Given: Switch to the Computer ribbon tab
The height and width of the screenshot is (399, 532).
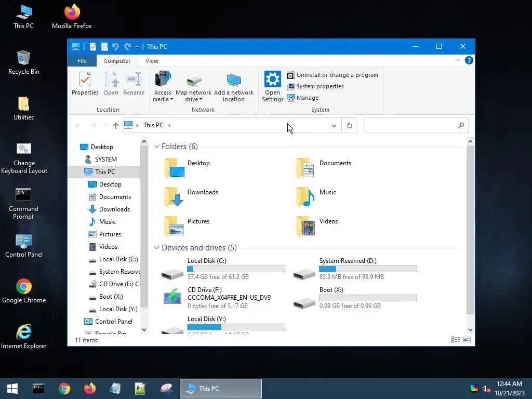Looking at the screenshot, I should click(117, 61).
